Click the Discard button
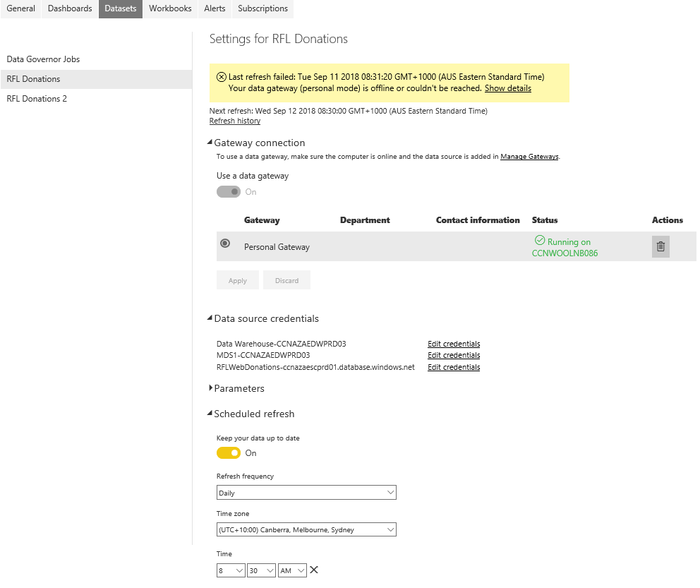This screenshot has height=588, width=700. [286, 280]
